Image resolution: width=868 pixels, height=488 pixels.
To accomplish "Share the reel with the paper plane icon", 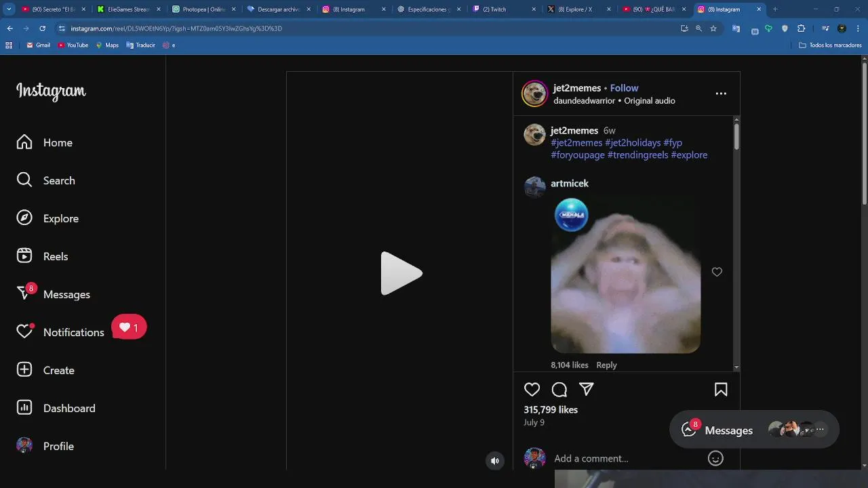I will [x=587, y=389].
